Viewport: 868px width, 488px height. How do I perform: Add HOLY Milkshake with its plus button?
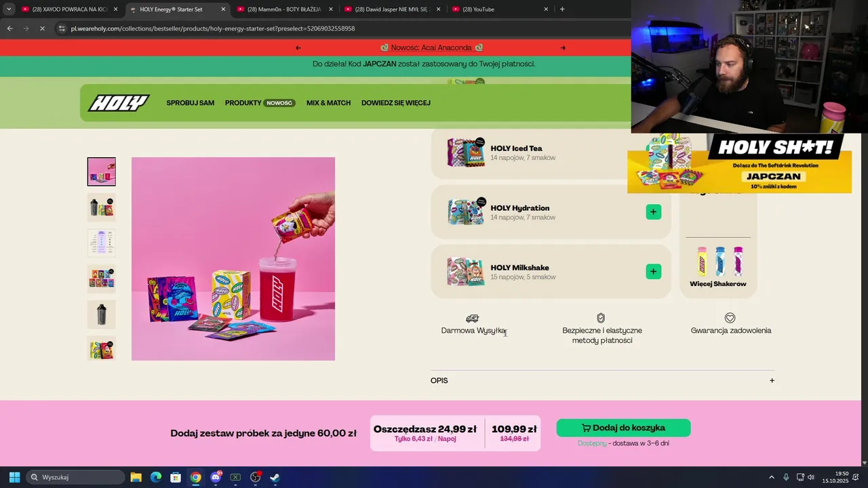653,272
